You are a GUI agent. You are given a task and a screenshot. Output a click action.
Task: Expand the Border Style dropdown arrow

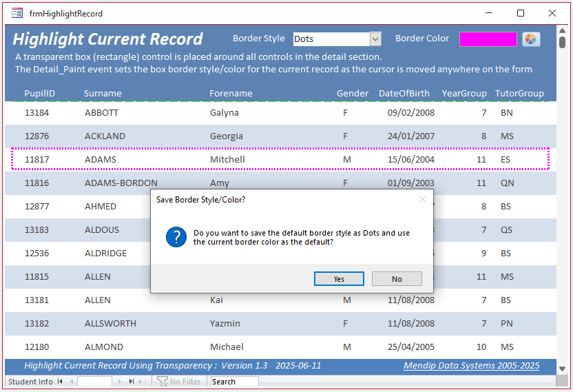point(375,39)
